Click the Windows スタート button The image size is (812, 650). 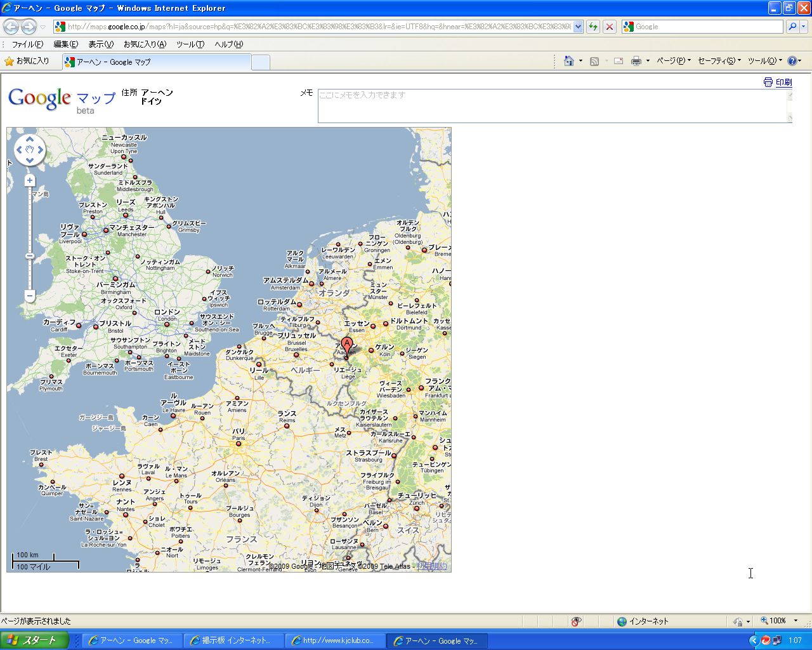click(34, 640)
